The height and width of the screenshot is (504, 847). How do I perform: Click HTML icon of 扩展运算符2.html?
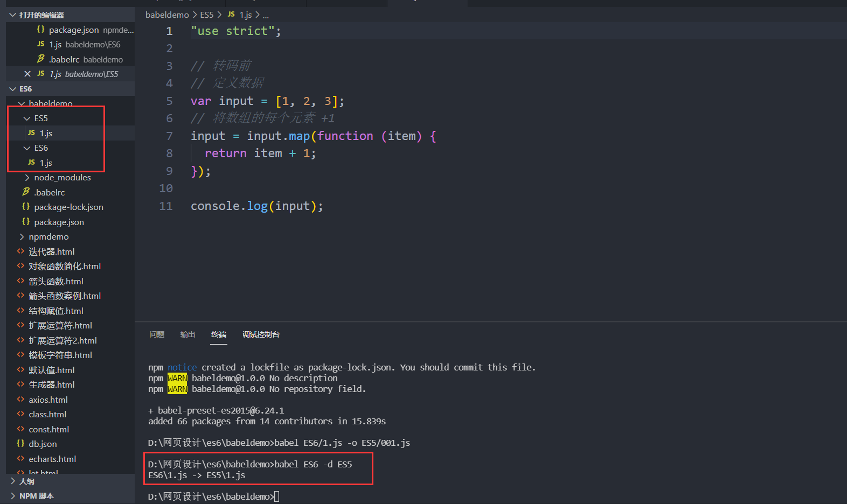click(x=20, y=340)
